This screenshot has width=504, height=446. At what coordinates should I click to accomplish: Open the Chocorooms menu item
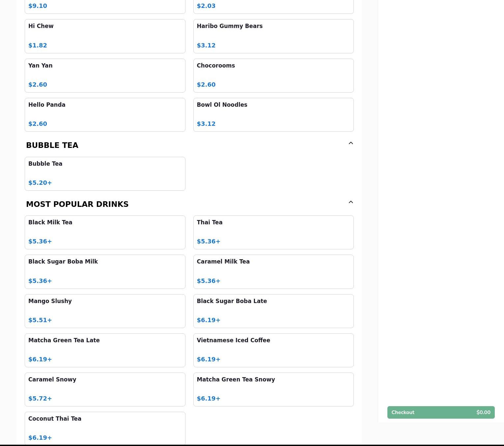coord(273,75)
